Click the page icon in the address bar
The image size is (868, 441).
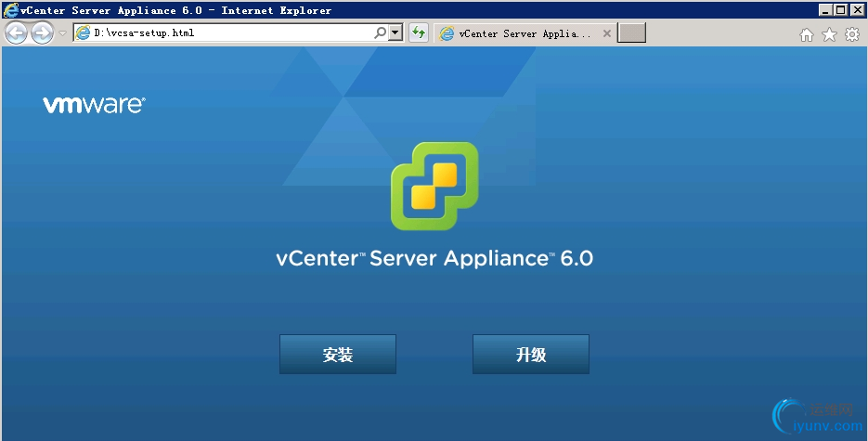pyautogui.click(x=83, y=33)
